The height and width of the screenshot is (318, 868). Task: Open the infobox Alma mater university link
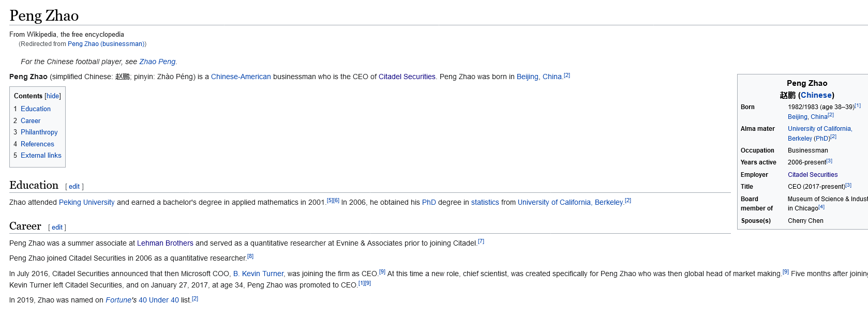point(820,133)
